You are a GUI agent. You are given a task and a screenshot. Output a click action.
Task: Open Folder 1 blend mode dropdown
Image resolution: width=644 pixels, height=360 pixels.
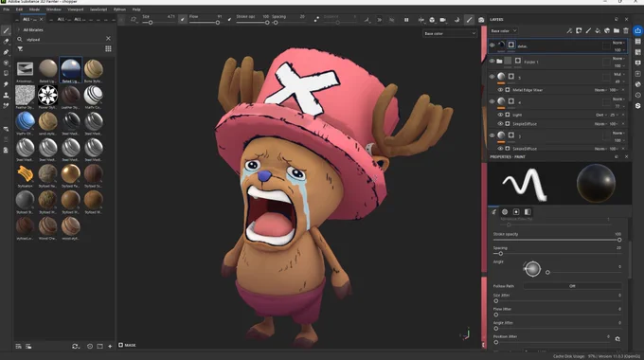pos(619,59)
